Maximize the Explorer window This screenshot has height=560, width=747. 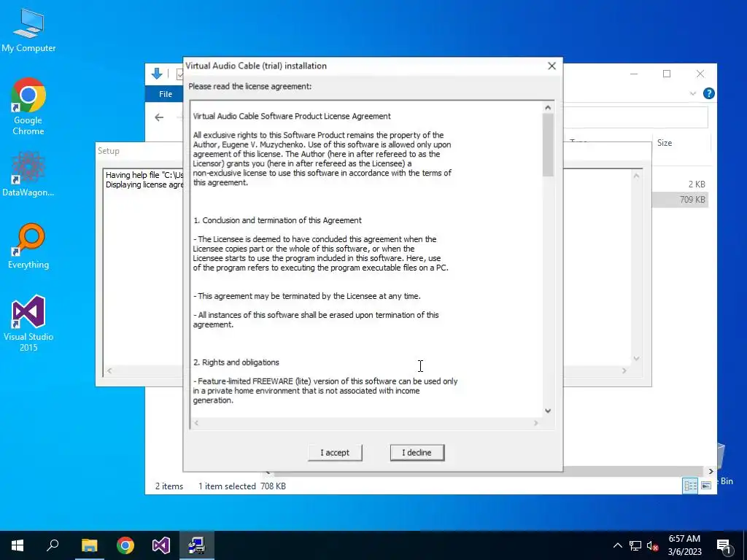pos(667,74)
